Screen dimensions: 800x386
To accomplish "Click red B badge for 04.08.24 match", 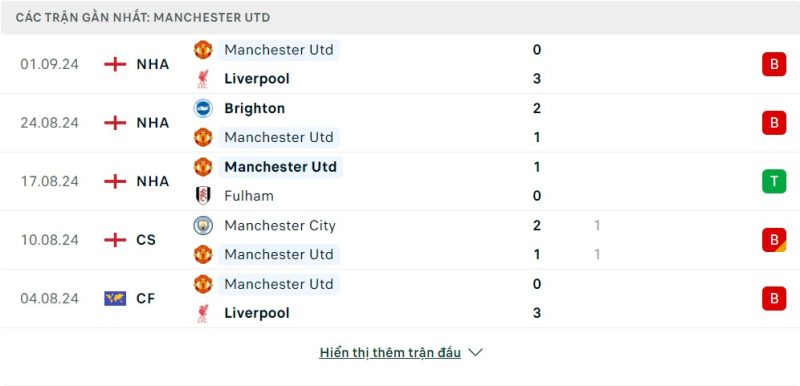I will 774,299.
